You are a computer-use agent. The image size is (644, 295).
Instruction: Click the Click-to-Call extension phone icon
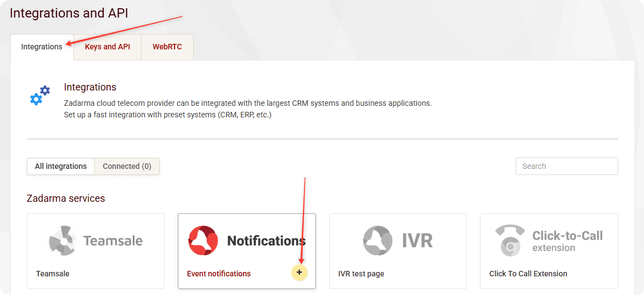point(510,240)
